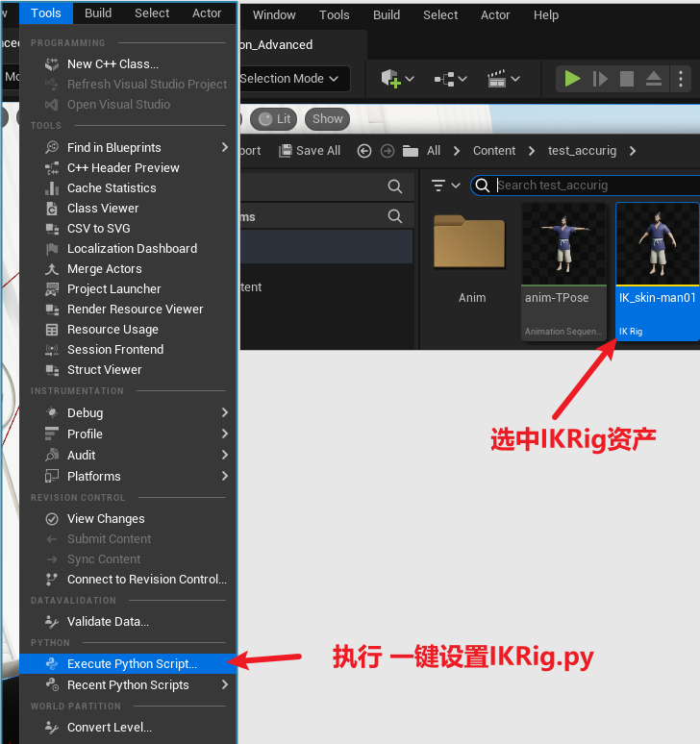This screenshot has height=744, width=700.
Task: Click the Show viewport flags button
Action: pos(327,119)
